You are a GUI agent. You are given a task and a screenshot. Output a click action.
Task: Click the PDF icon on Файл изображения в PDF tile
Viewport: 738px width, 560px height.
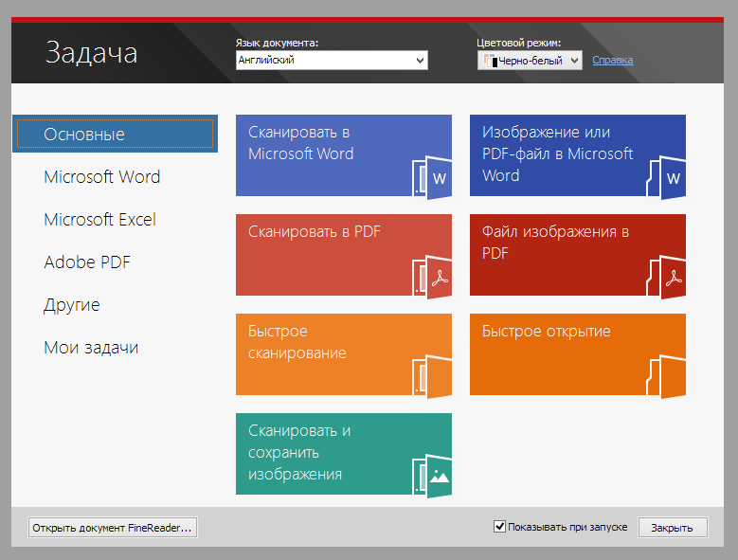point(666,278)
